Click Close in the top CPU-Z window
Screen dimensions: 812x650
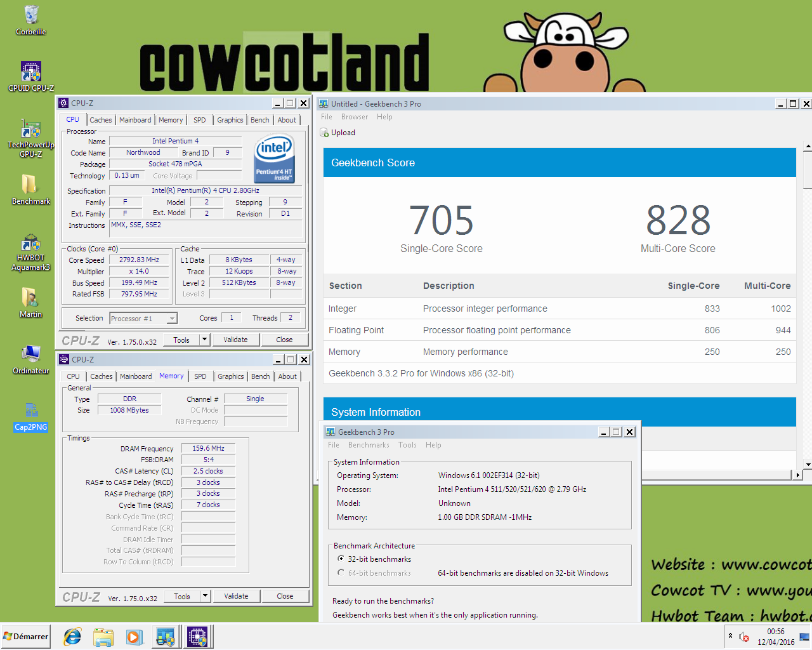click(x=284, y=340)
